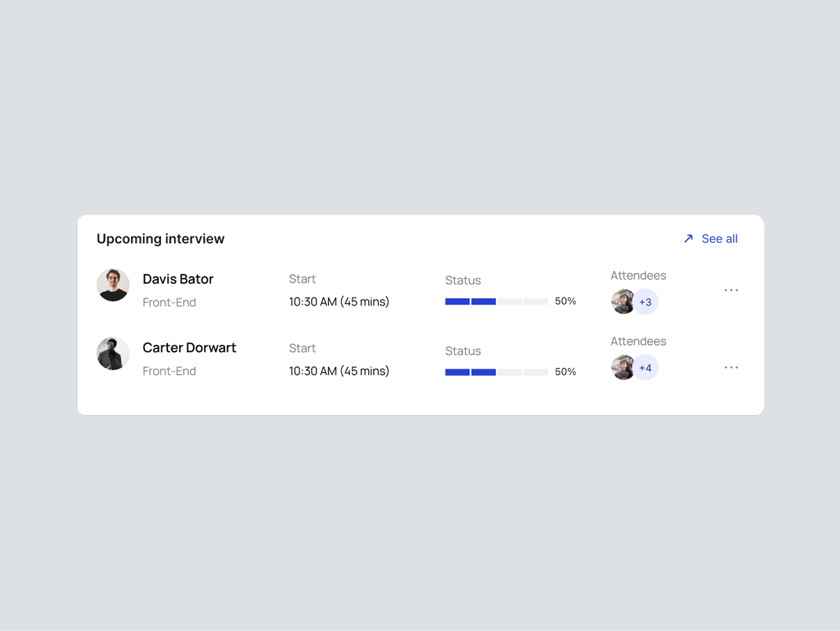Expand the +4 attendees badge

point(646,367)
